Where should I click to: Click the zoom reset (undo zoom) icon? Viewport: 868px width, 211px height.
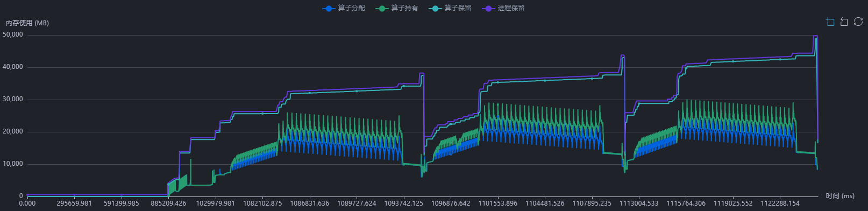[844, 22]
